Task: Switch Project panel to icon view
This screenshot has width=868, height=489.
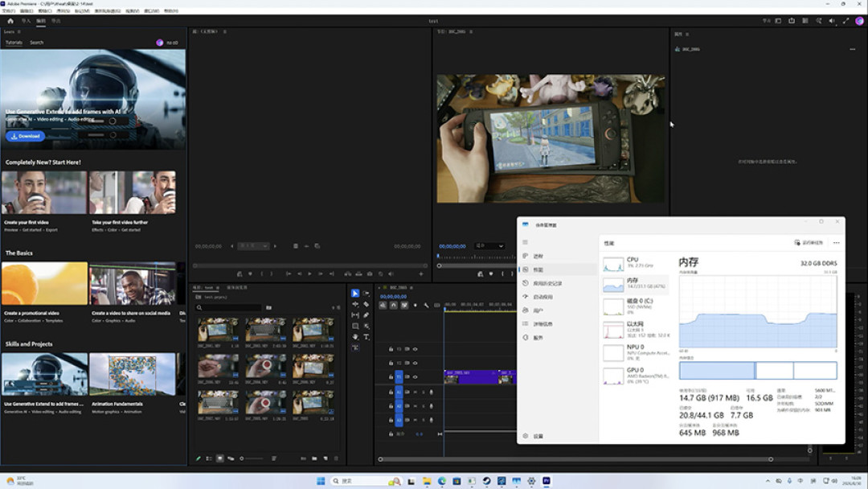Action: click(219, 458)
